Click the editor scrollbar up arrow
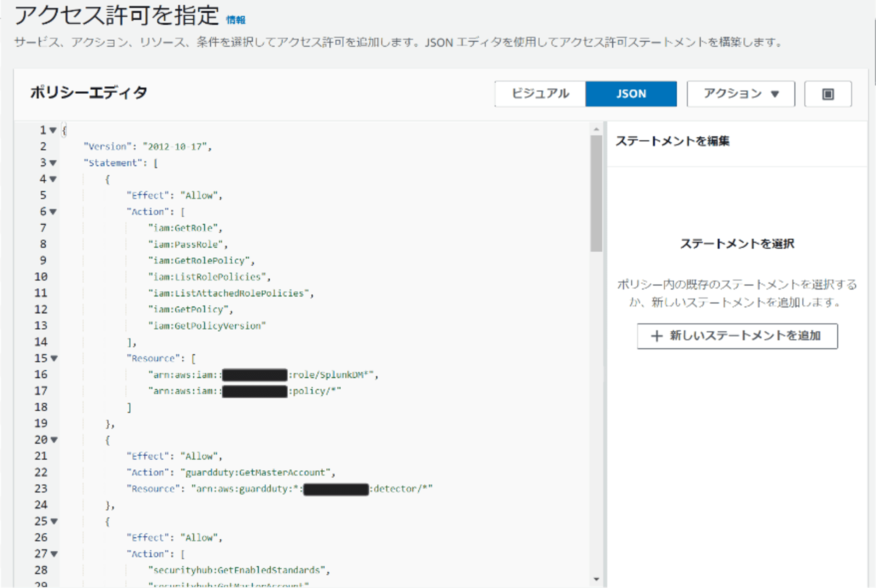Image resolution: width=876 pixels, height=588 pixels. (x=596, y=129)
